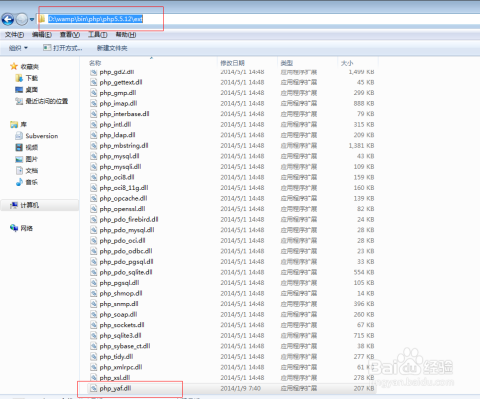Select 库 libraries icon in sidebar
Screen dimensions: 480x399
(14, 124)
